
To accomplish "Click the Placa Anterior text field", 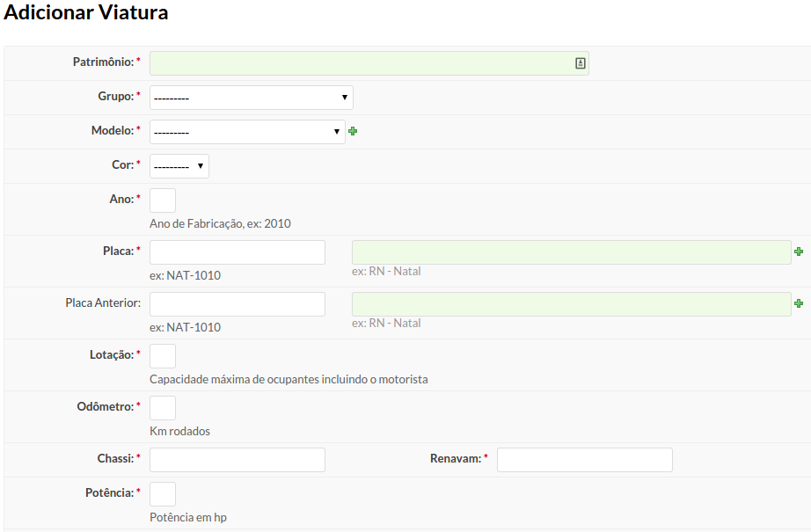I will pyautogui.click(x=237, y=304).
